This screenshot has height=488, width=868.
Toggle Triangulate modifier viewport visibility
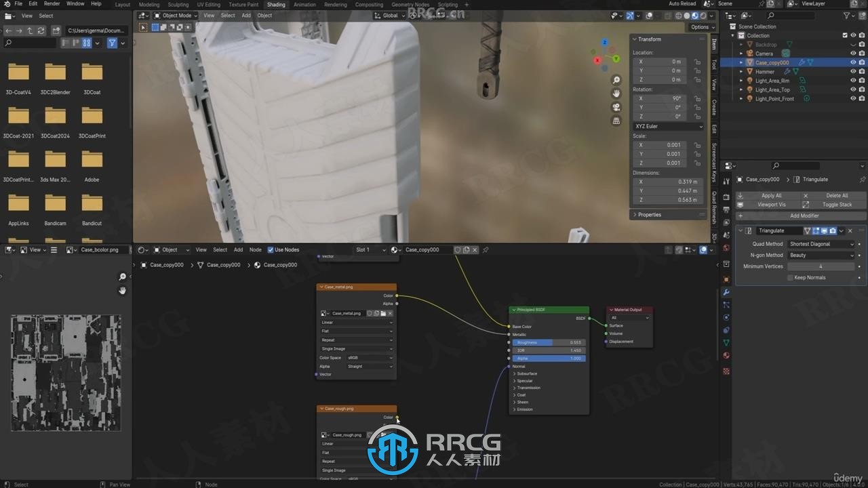tap(825, 231)
